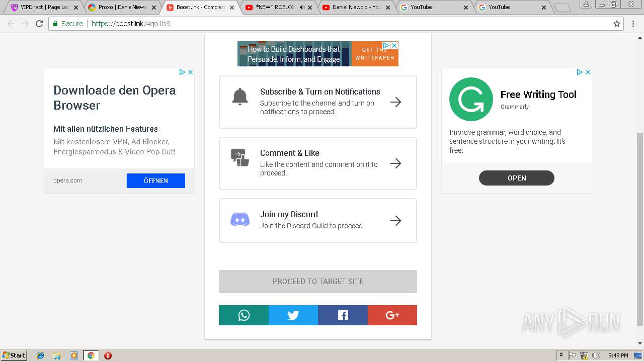Click PROCEED TO TARGET SITE button
This screenshot has width=644, height=362.
point(318,282)
